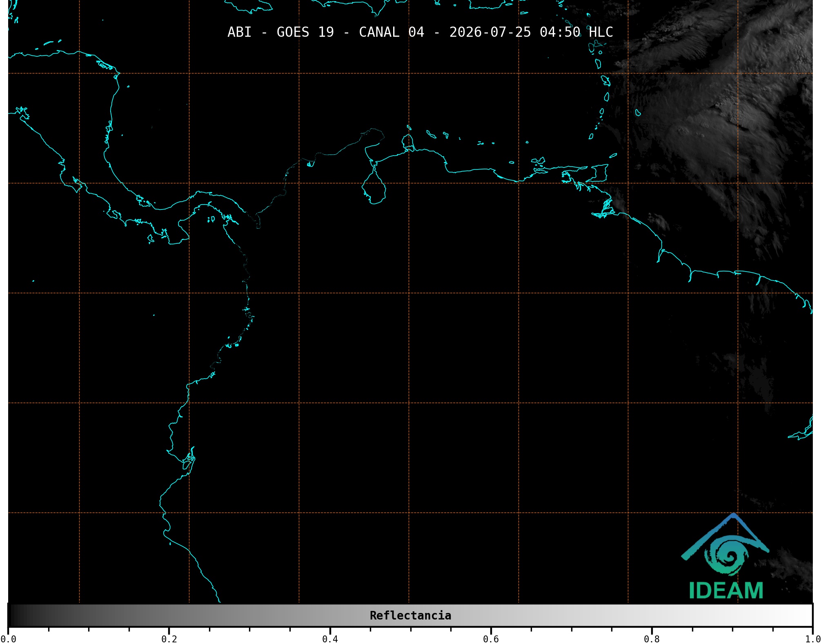Click the IDEAM wordmark text
The height and width of the screenshot is (644, 821).
point(726,591)
